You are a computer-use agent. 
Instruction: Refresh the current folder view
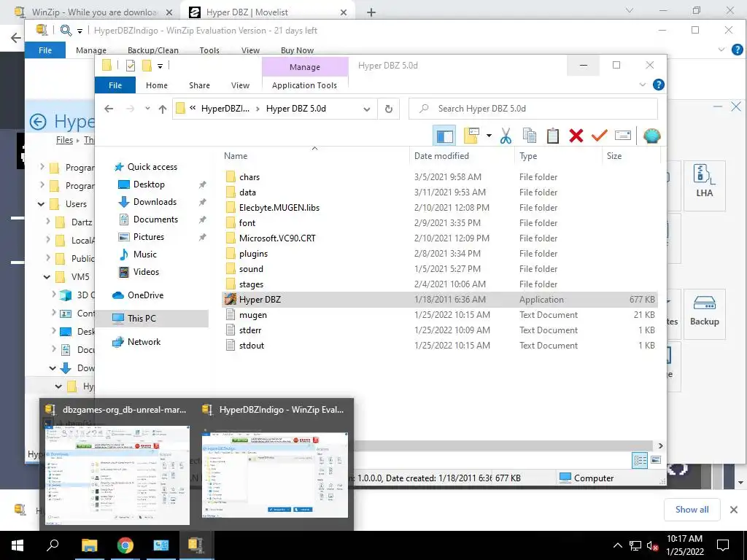click(x=389, y=109)
